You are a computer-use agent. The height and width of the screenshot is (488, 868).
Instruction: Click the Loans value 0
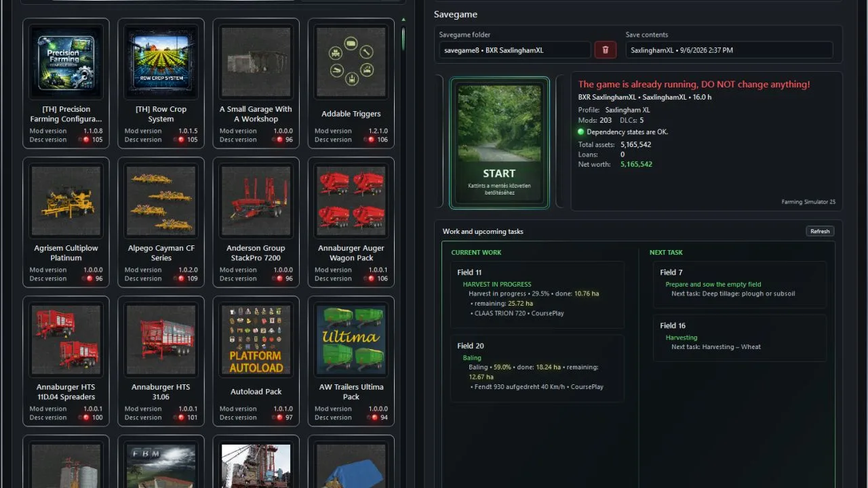[623, 155]
